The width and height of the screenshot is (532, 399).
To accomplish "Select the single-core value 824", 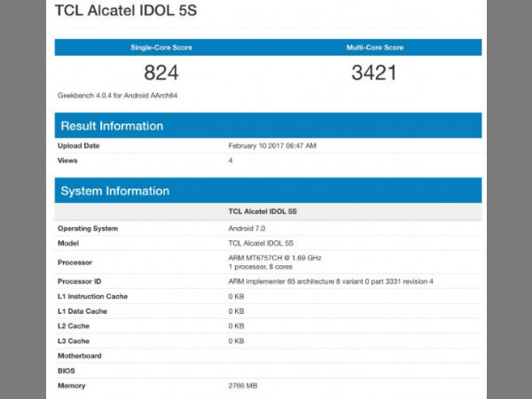I will tap(161, 73).
